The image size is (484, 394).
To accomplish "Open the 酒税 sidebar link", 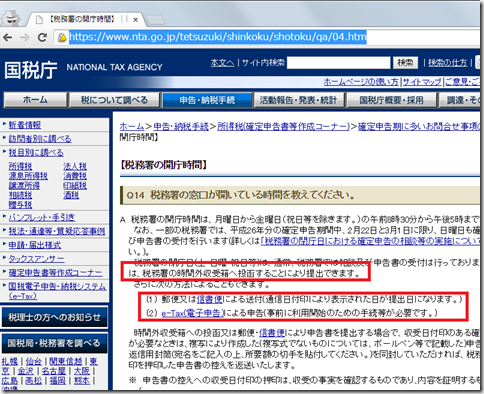I will pyautogui.click(x=71, y=195).
